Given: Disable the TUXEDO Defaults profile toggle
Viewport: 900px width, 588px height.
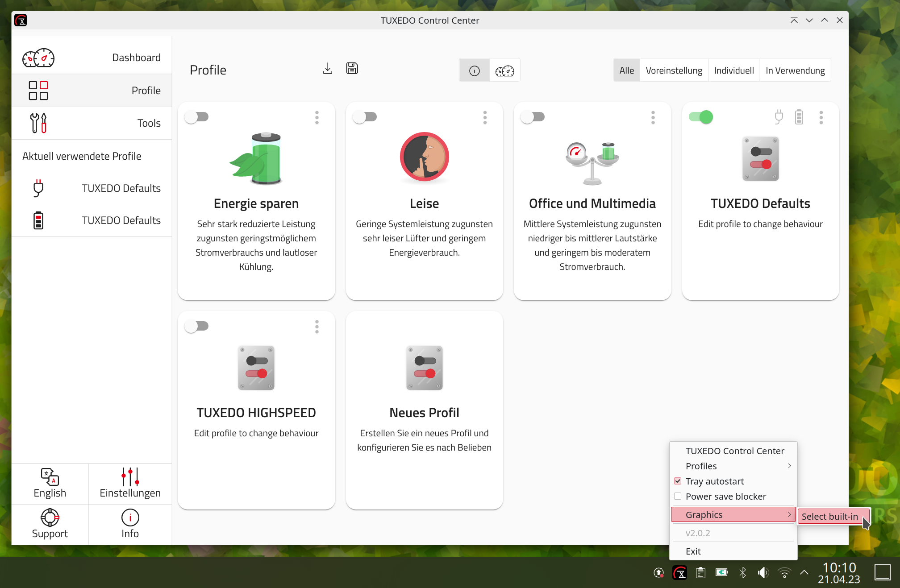Looking at the screenshot, I should (701, 117).
